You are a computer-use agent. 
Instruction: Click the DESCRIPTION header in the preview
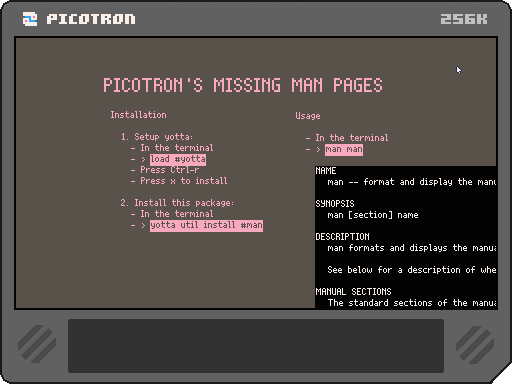[x=342, y=237]
